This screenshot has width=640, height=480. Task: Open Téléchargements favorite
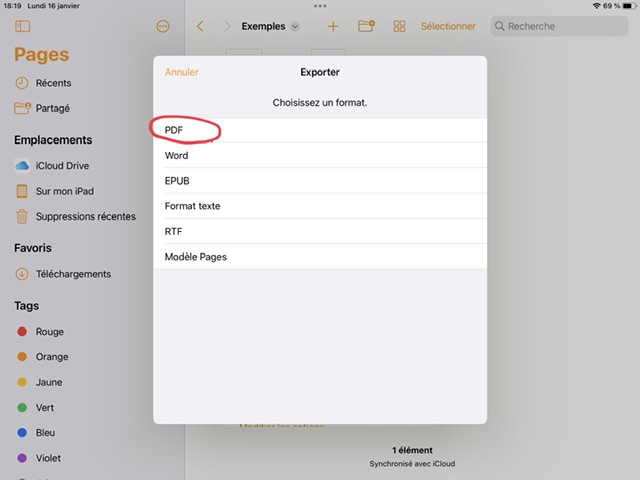tap(73, 274)
